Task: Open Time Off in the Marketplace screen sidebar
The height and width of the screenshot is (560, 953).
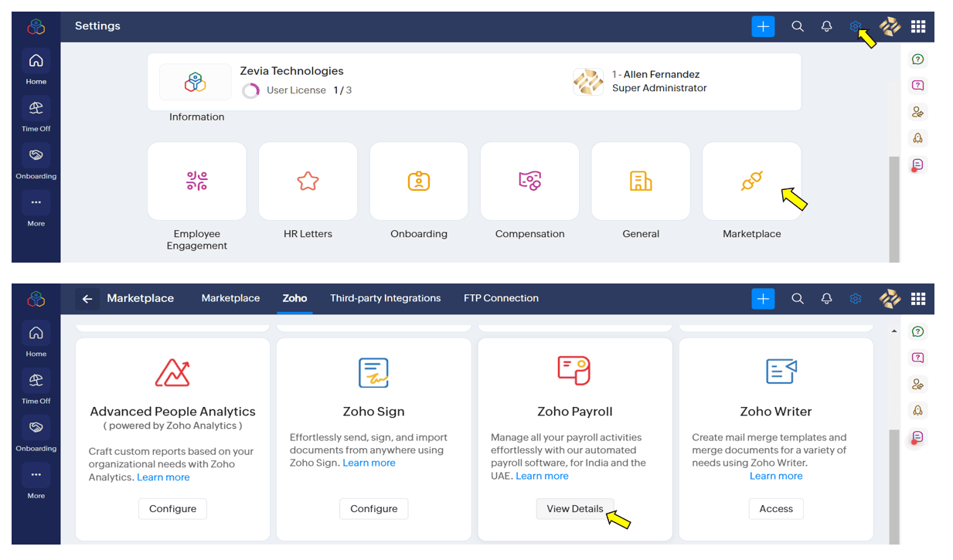Action: [36, 388]
